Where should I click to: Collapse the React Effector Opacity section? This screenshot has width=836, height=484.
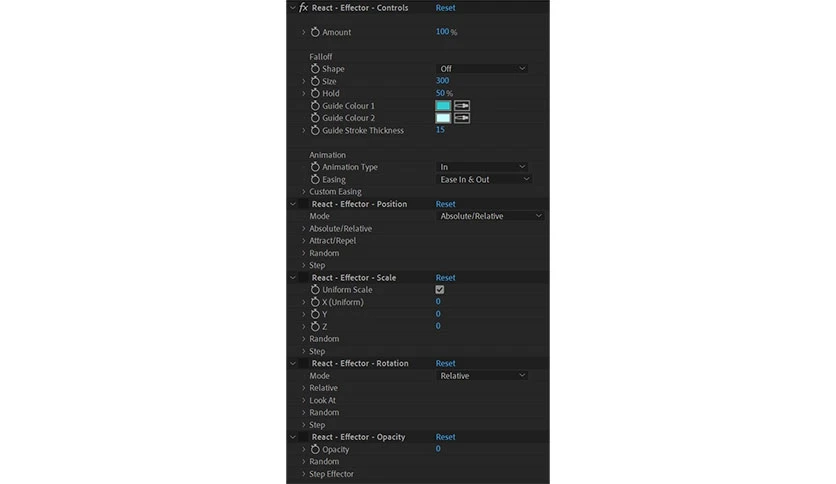coord(293,437)
